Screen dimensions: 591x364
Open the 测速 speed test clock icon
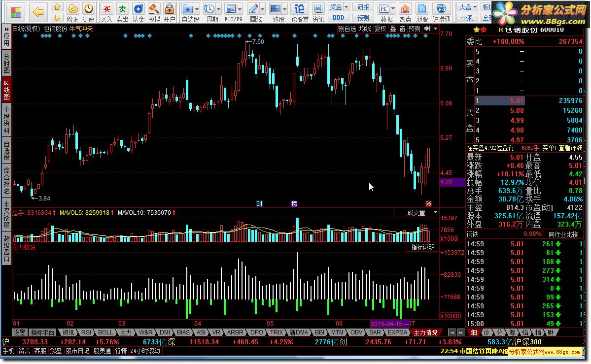(x=89, y=12)
